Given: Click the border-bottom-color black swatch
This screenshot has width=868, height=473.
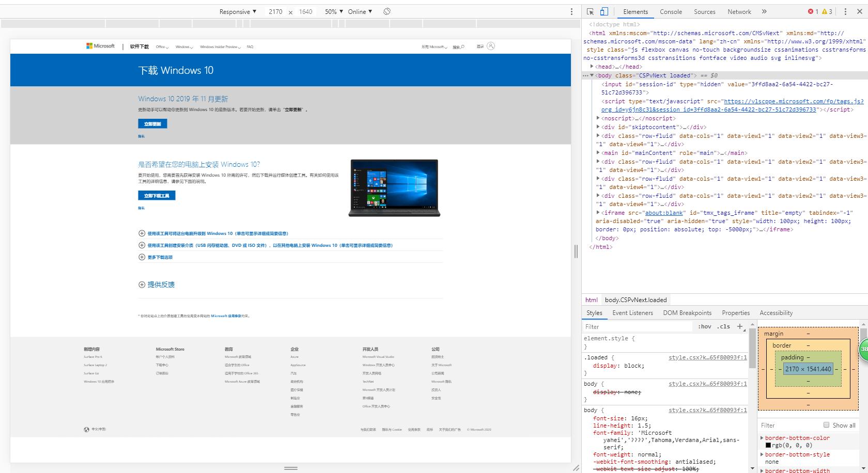Looking at the screenshot, I should click(x=768, y=445).
